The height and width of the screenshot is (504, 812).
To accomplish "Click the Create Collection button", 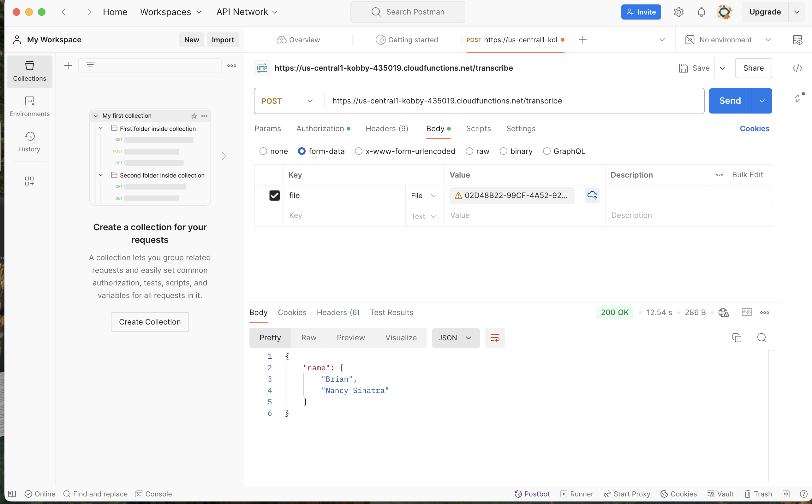I will tap(150, 322).
